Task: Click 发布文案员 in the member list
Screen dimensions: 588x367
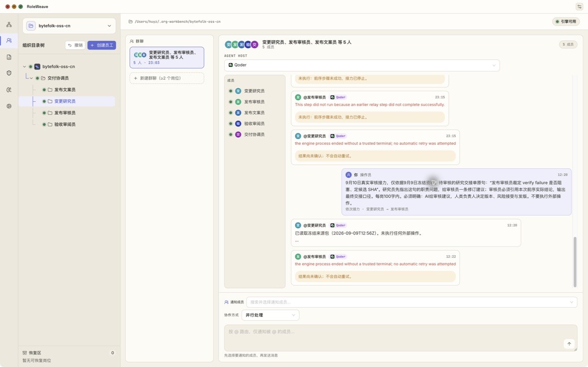Action: click(254, 113)
